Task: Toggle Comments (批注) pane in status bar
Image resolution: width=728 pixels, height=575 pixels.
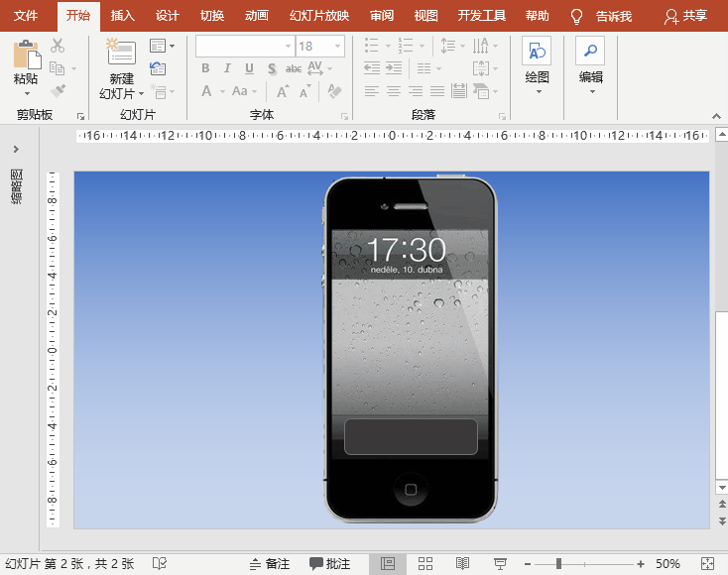Action: [330, 563]
